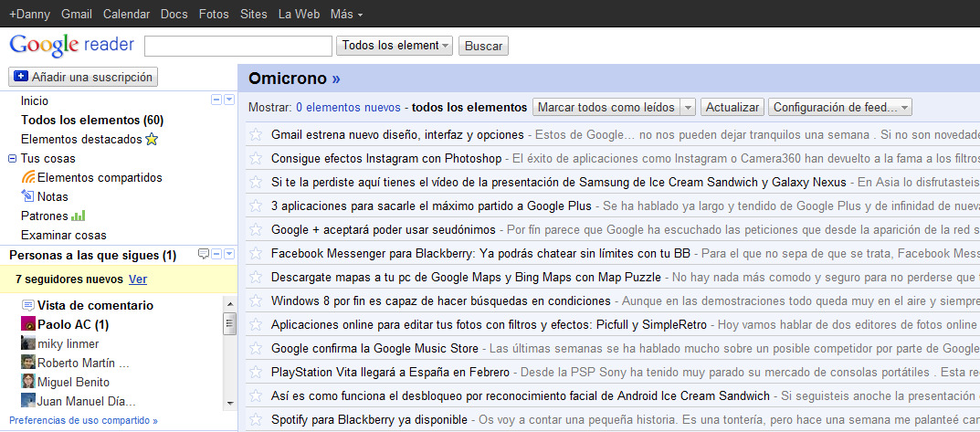Show todos los elementos filter
The width and height of the screenshot is (980, 432).
pos(469,108)
